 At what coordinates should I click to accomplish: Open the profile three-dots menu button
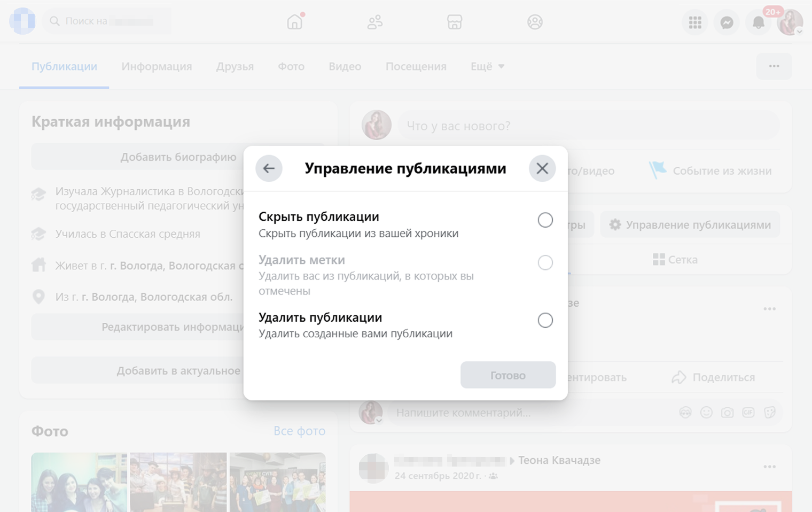coord(774,66)
